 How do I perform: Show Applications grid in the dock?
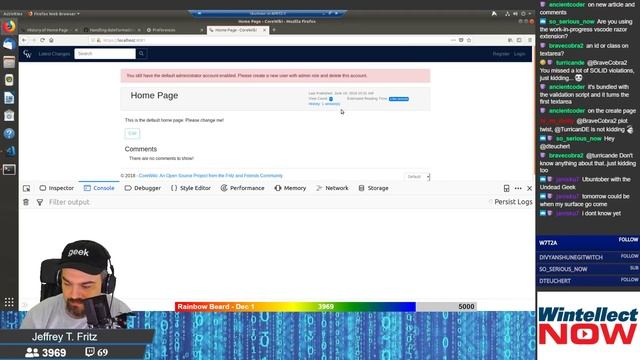9,302
